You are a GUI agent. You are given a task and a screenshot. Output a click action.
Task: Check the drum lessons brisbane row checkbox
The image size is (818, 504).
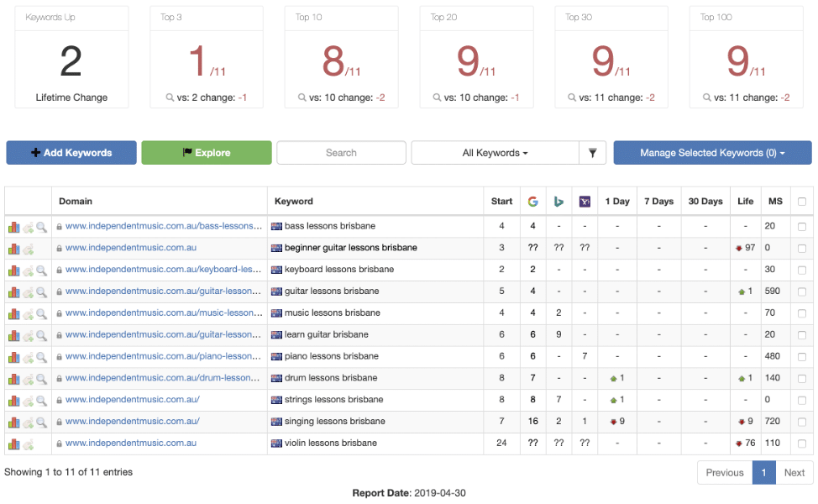pos(802,378)
